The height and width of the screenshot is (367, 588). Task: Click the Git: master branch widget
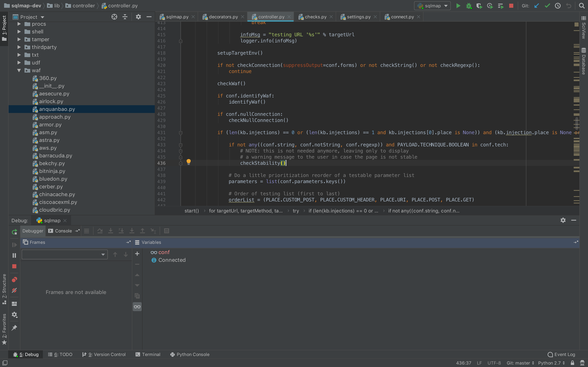[520, 363]
